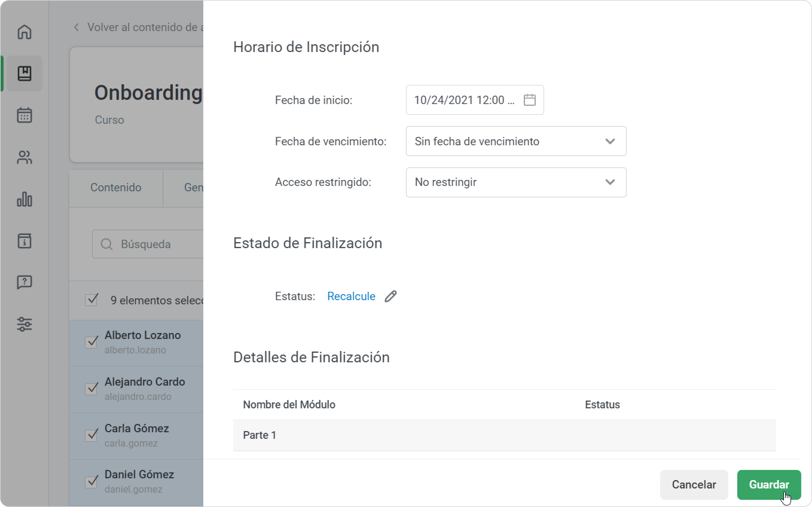Go back via Volver al contenido chevron
Screen dimensions: 812x507
[x=77, y=27]
